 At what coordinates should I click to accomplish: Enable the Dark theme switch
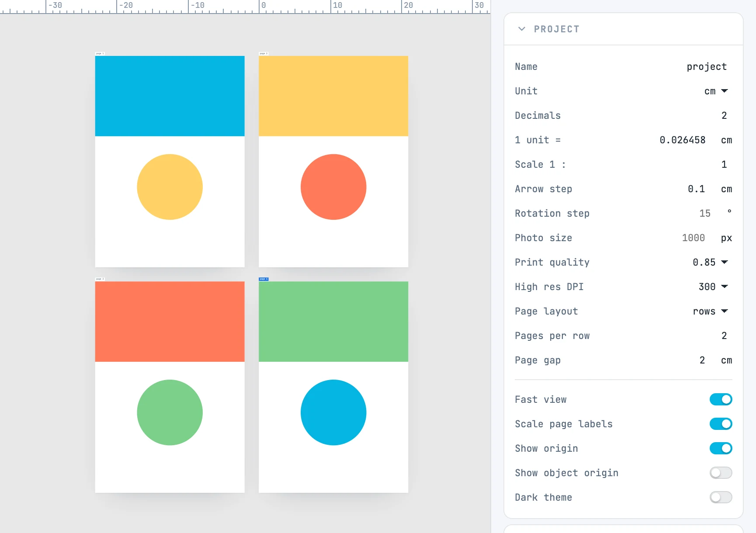tap(721, 497)
